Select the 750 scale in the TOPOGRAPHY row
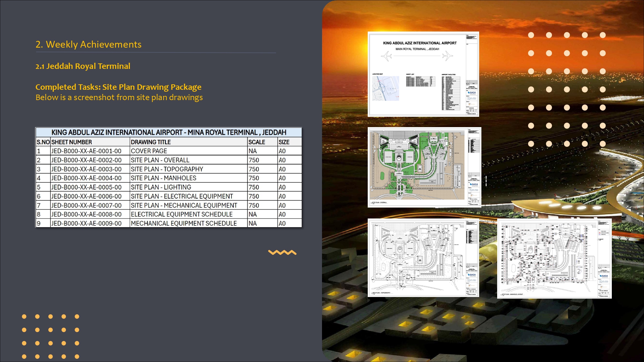Image resolution: width=644 pixels, height=362 pixels. [x=262, y=169]
